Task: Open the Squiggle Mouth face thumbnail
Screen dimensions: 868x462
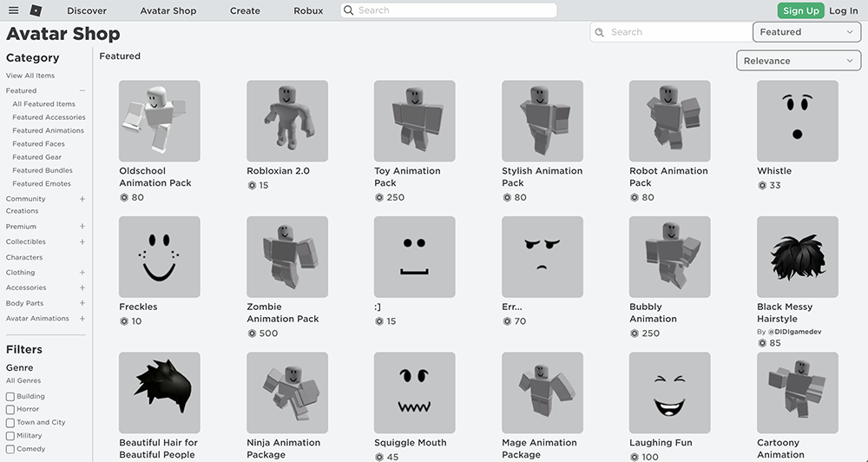Action: tap(415, 393)
